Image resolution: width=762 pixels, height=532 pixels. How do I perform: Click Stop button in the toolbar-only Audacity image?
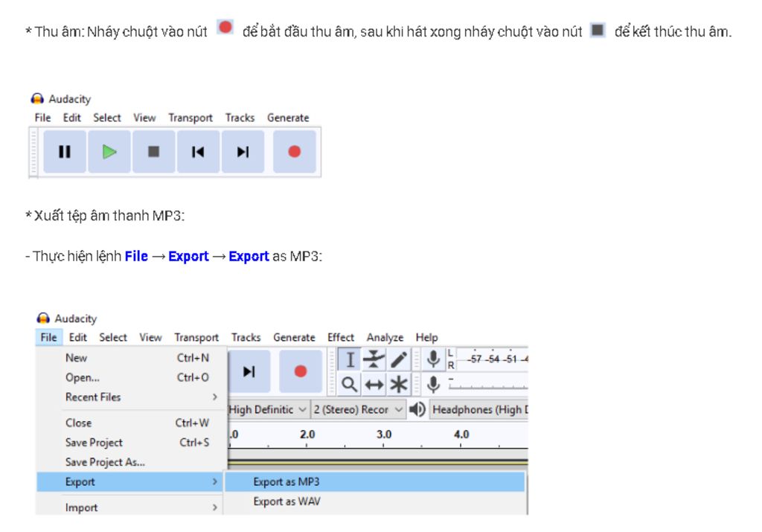pos(153,152)
